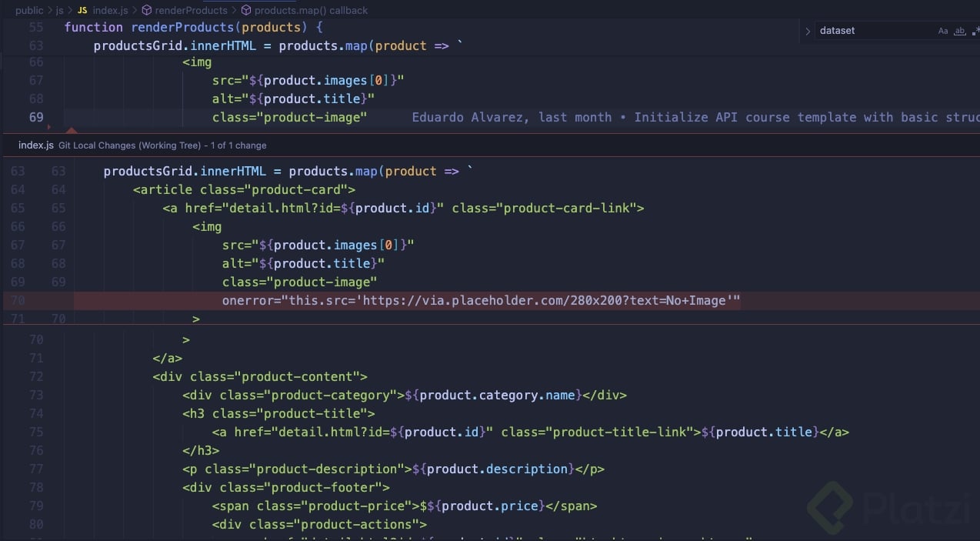Screen dimensions: 980x541
Task: Click the line with class="product-category"
Action: 405,395
